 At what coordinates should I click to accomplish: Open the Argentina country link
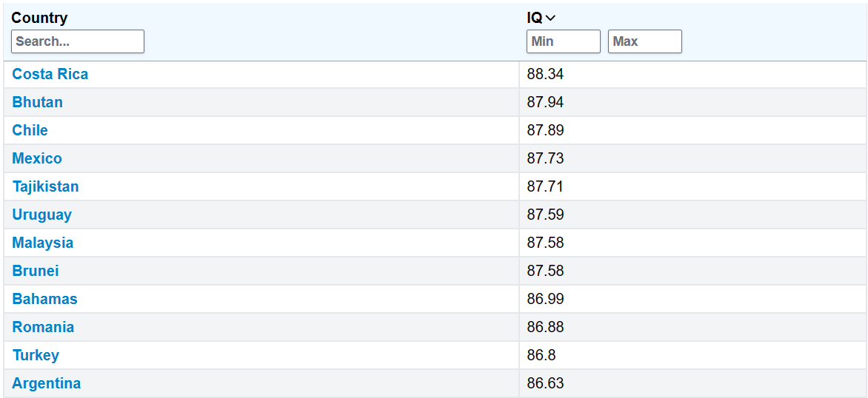coord(47,383)
